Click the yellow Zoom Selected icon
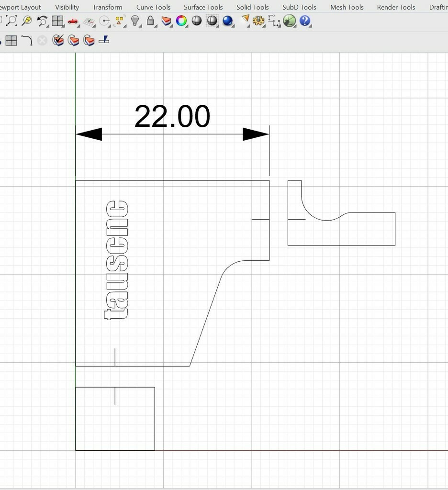This screenshot has width=448, height=490. (x=27, y=21)
